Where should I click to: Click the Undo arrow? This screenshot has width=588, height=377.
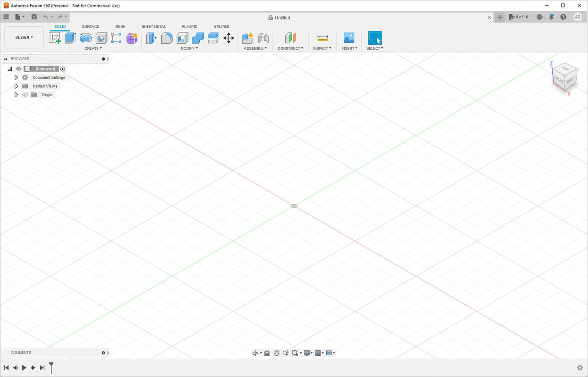tap(46, 17)
